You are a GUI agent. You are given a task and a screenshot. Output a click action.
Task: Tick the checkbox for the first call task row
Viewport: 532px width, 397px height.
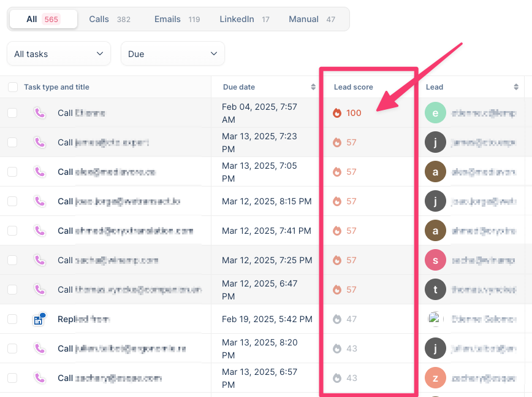tap(12, 113)
